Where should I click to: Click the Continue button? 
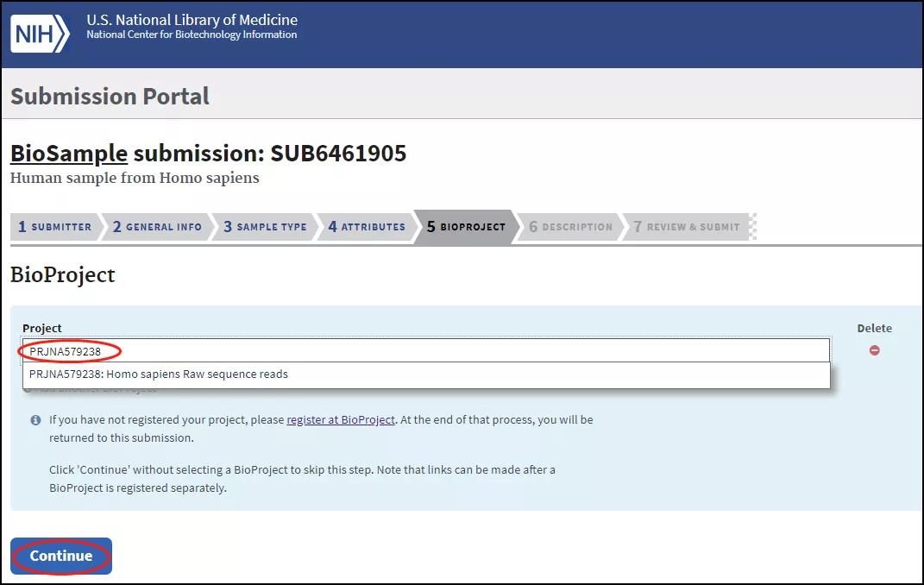(x=61, y=557)
